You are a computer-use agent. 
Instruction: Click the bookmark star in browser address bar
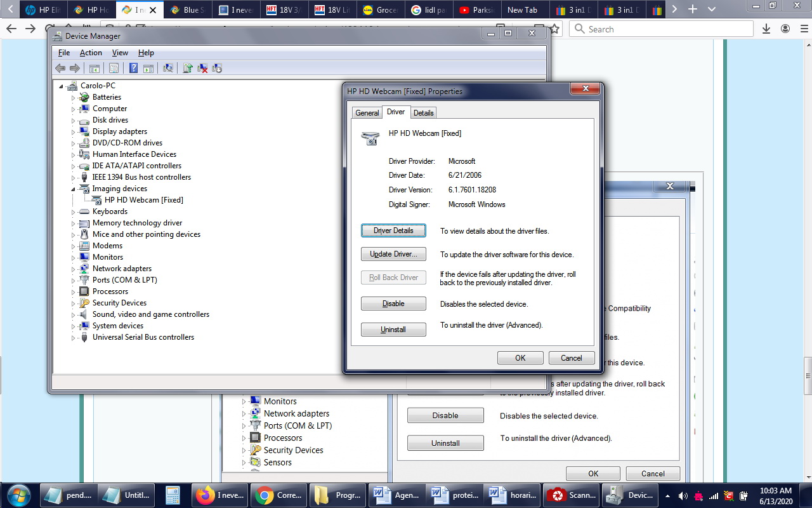(x=554, y=29)
